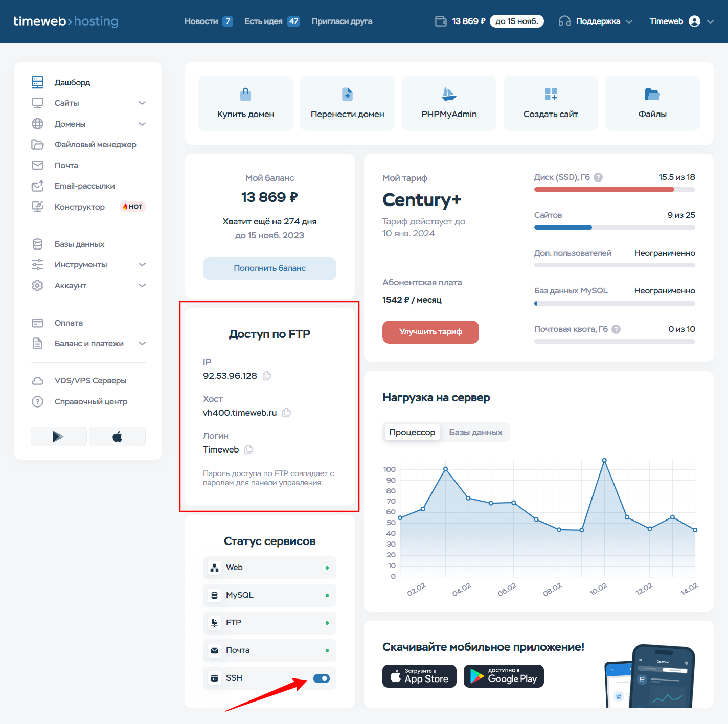Copy the FTP host vh400.timeweb.ru
This screenshot has height=724, width=728.
287,413
